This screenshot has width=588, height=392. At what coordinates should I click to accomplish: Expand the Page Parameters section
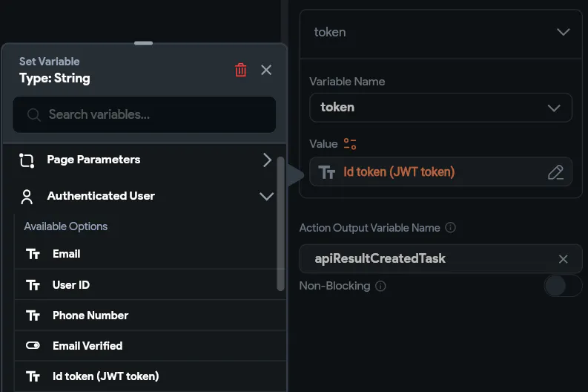[x=267, y=160]
